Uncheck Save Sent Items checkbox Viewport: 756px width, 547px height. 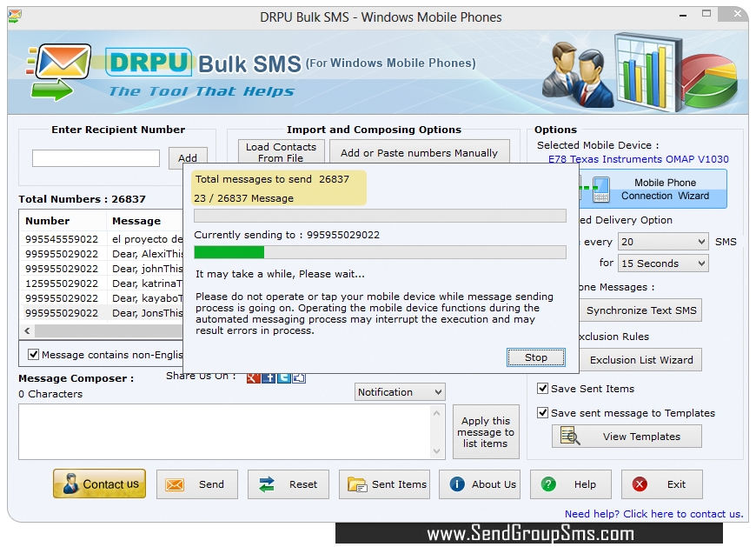pyautogui.click(x=542, y=389)
